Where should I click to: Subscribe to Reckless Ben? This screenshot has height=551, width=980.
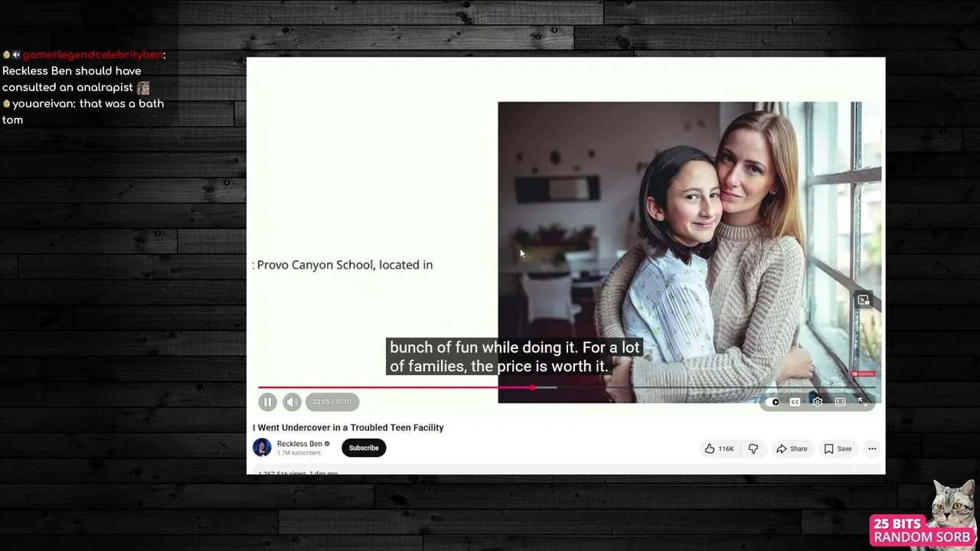pyautogui.click(x=364, y=448)
